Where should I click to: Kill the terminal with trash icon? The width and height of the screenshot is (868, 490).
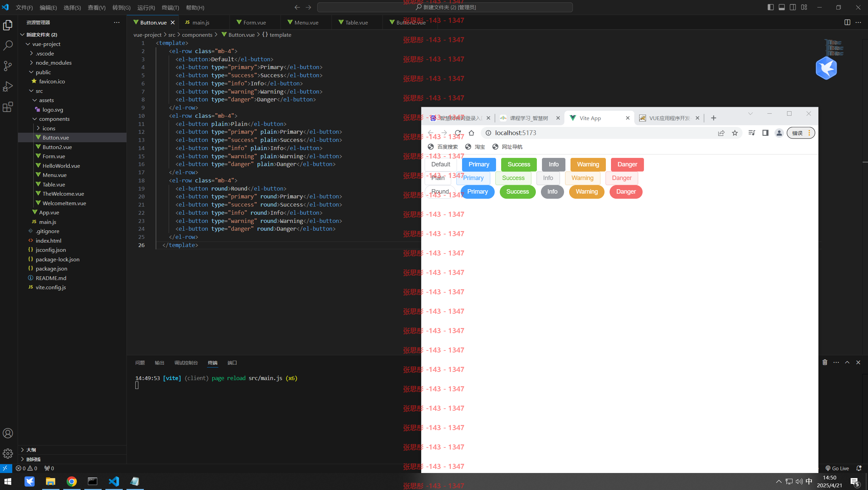pyautogui.click(x=825, y=362)
